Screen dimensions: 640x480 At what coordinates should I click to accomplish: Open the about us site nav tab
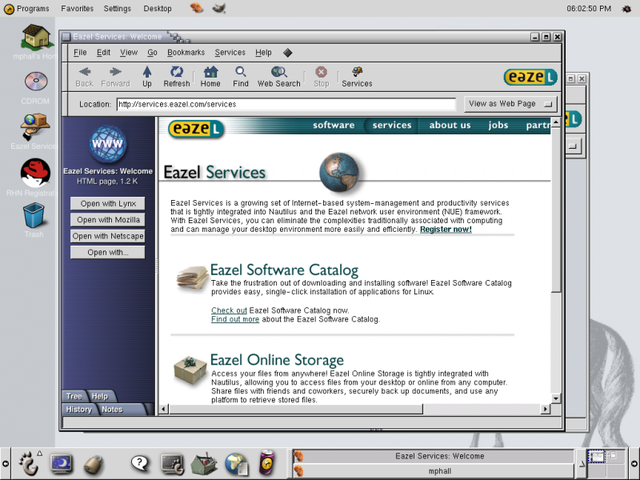(450, 125)
